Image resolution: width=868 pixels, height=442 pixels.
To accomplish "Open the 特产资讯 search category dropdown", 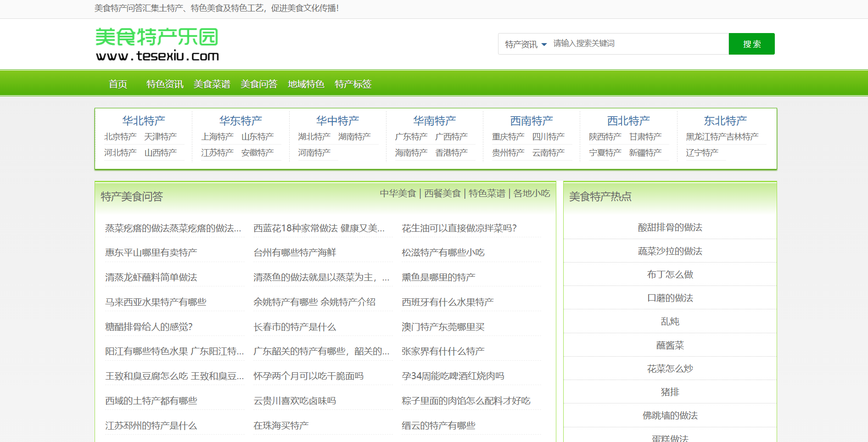I will [526, 44].
